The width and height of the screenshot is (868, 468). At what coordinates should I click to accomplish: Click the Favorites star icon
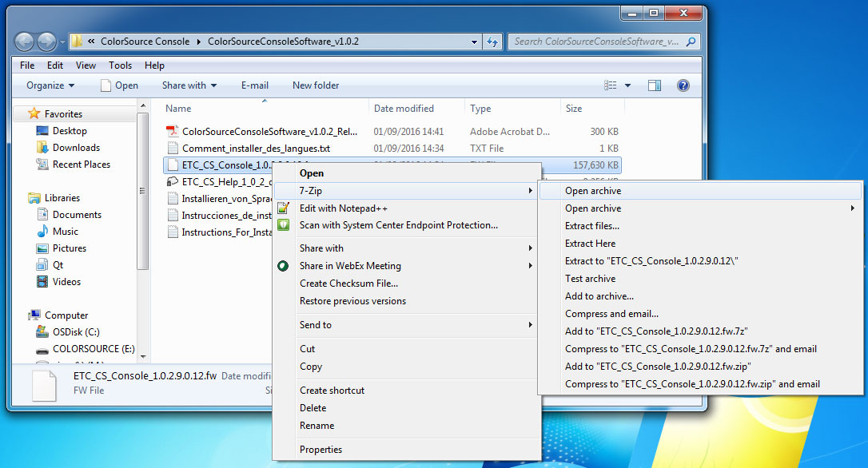pyautogui.click(x=34, y=113)
